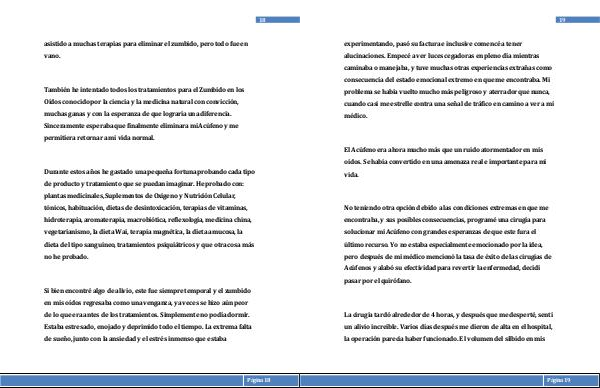The width and height of the screenshot is (600, 388).
Task: Click the line starting 'Si bien encontré algo'
Action: 147,291
